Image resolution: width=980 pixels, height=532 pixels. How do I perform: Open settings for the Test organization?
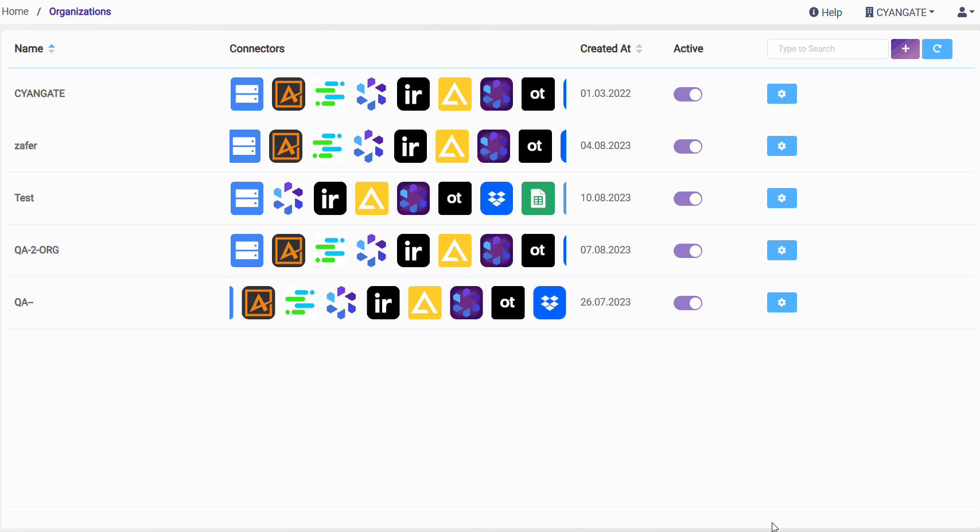click(781, 198)
